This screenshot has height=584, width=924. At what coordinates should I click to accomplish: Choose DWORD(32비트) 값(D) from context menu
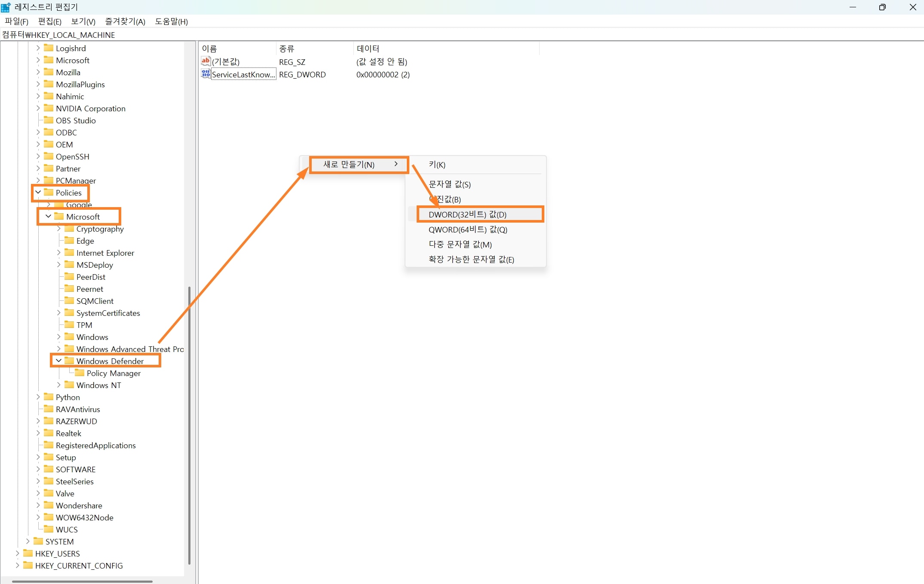(467, 214)
